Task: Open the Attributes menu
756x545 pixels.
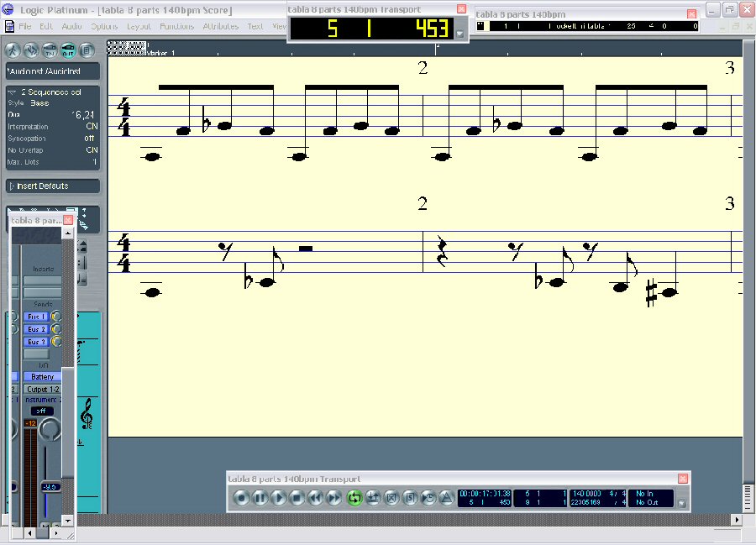Action: click(220, 26)
